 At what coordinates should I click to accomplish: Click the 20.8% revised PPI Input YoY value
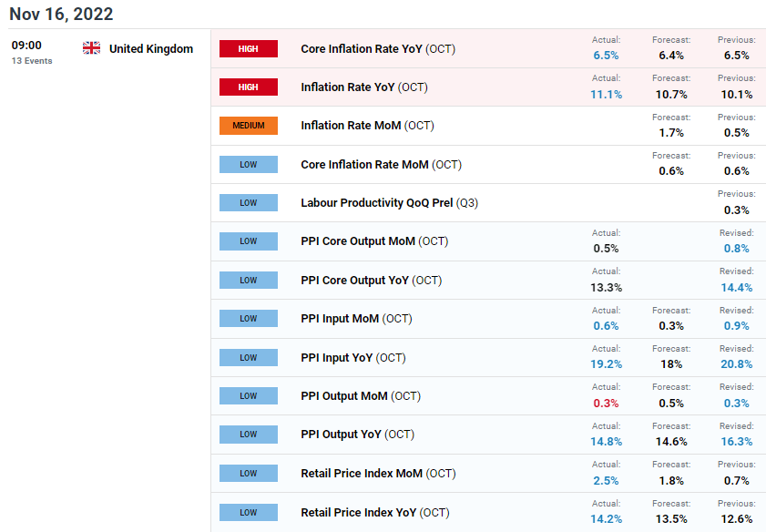(736, 364)
